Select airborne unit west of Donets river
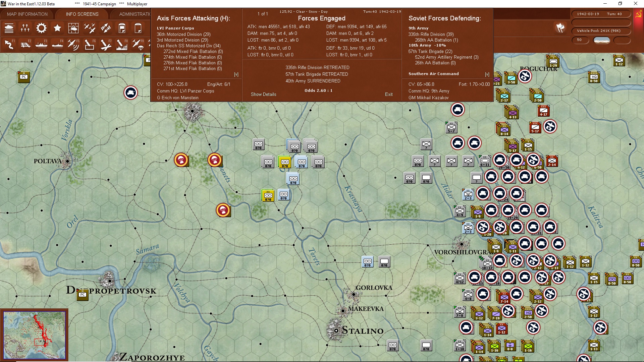The width and height of the screenshot is (644, 362). point(181,160)
